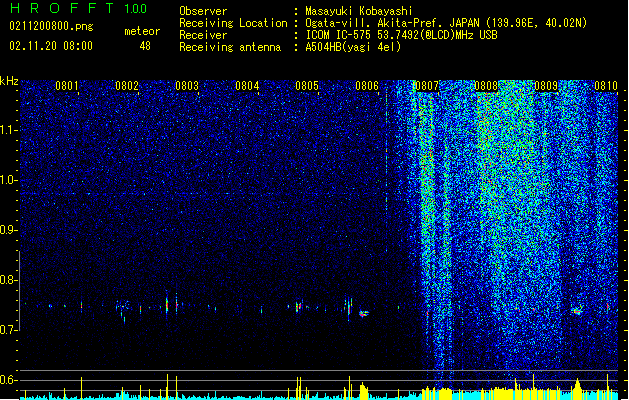Click the 0803 time marker
The height and width of the screenshot is (400, 629).
coord(187,86)
